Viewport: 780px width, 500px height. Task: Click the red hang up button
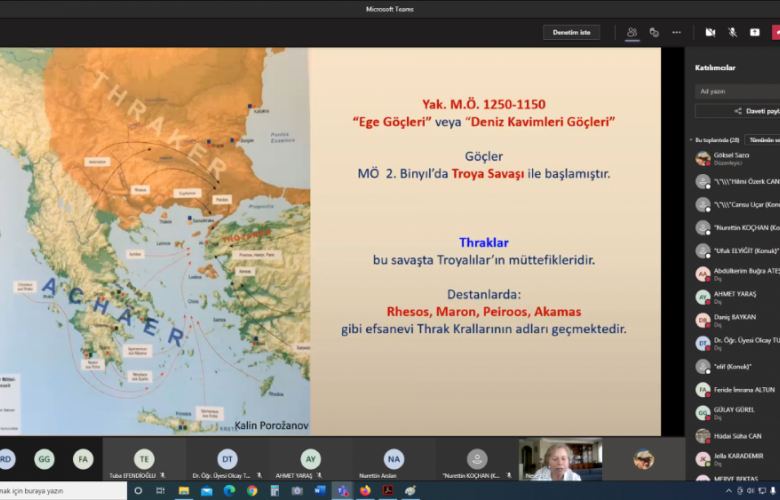coord(776,32)
